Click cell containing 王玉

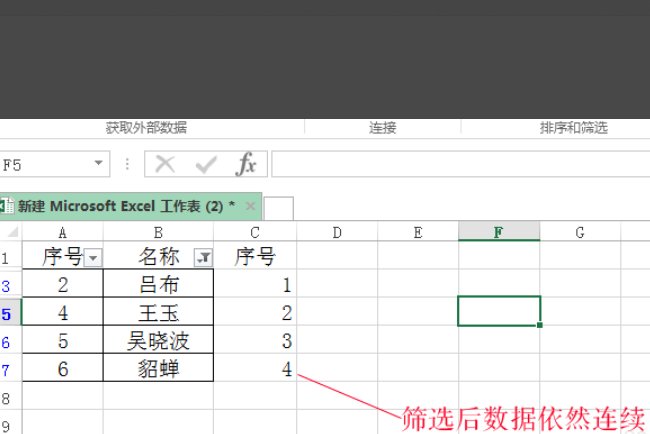(158, 312)
